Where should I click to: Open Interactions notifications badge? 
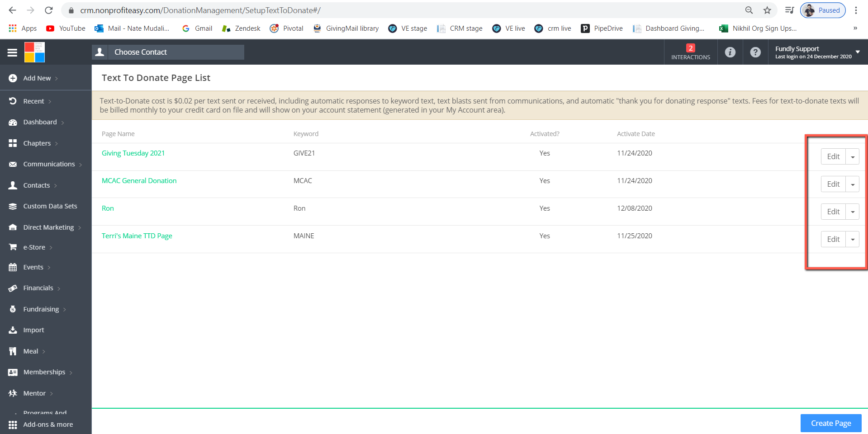691,52
